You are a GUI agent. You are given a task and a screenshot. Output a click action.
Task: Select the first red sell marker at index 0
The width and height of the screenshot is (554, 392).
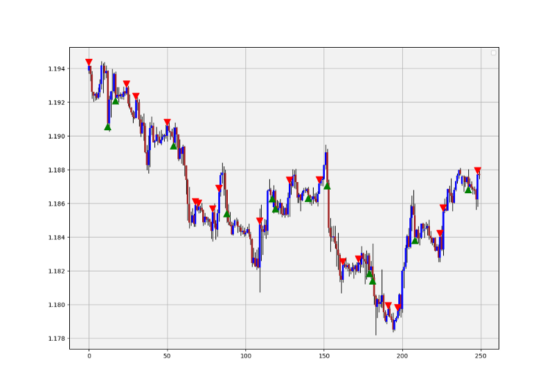89,62
